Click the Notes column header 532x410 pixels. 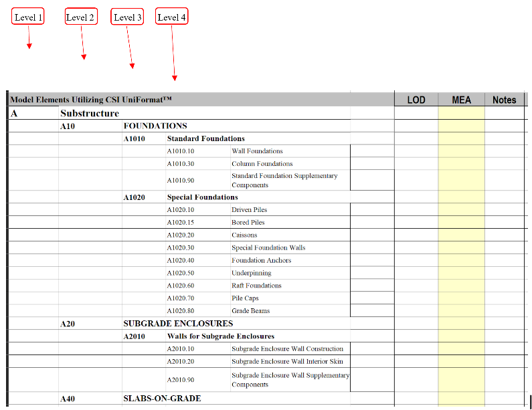504,100
